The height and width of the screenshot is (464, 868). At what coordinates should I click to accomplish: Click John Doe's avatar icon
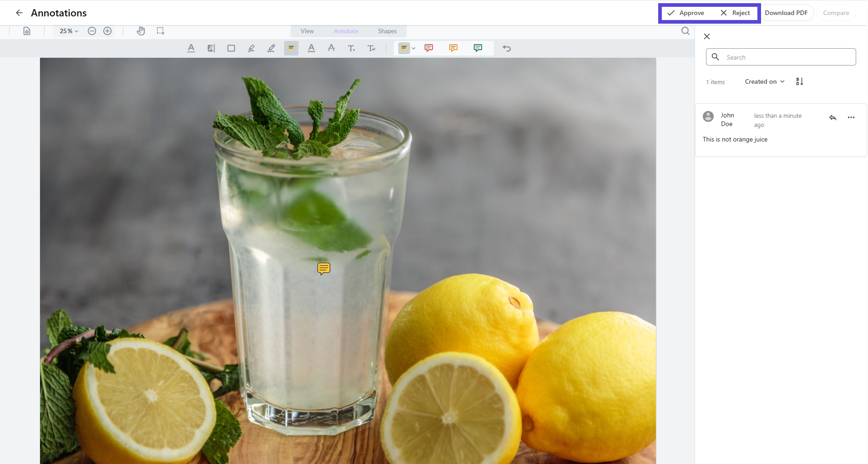[708, 116]
